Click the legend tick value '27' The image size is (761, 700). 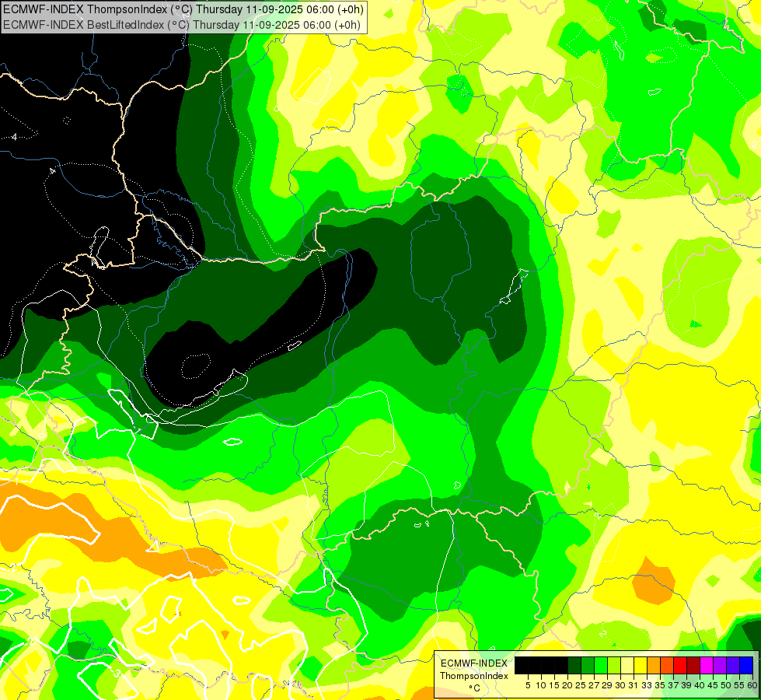594,685
